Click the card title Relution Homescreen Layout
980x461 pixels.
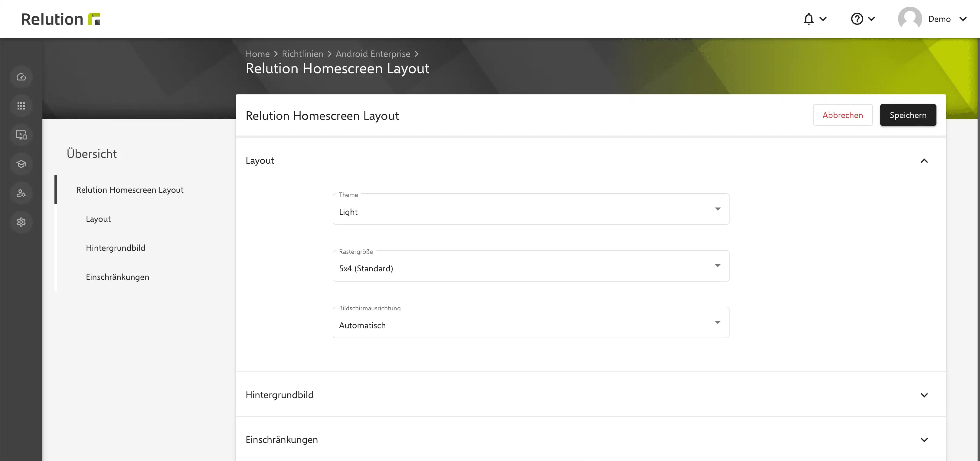coord(322,116)
